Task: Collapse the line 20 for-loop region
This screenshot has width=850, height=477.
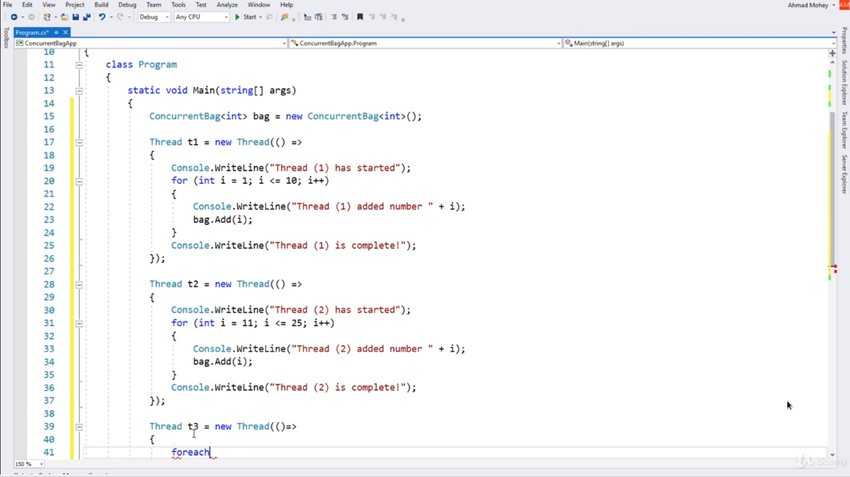Action: click(x=79, y=181)
